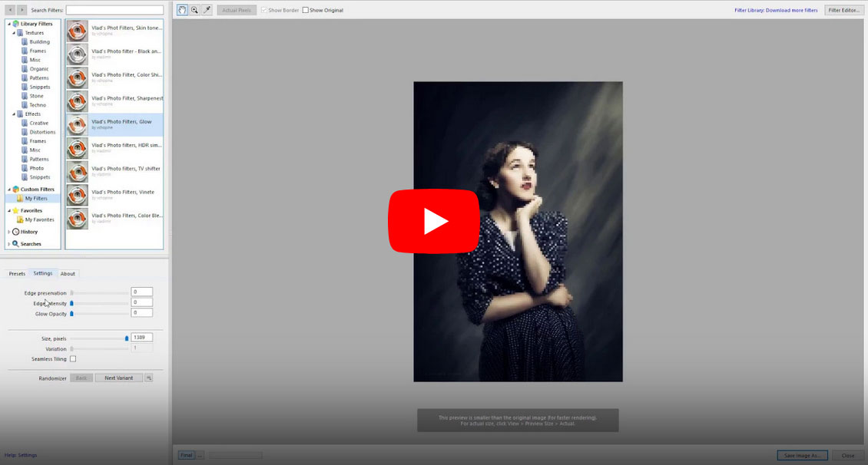868x465 pixels.
Task: Open the Stone textures folder
Action: pyautogui.click(x=37, y=96)
